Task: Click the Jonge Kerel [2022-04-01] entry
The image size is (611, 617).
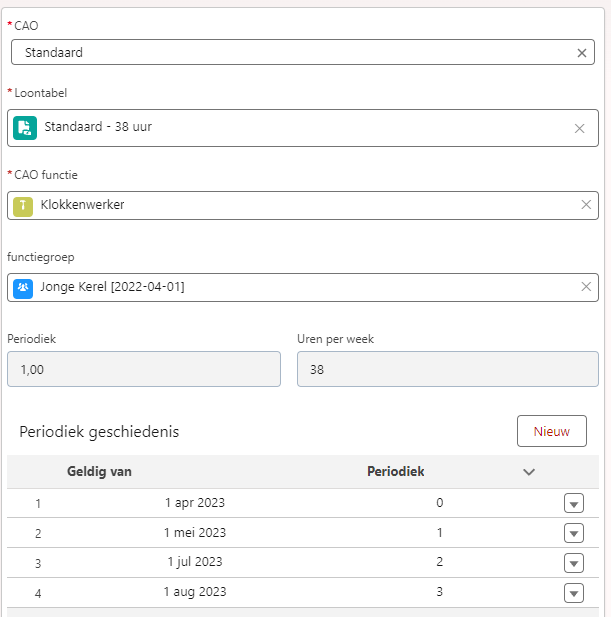Action: [x=112, y=286]
